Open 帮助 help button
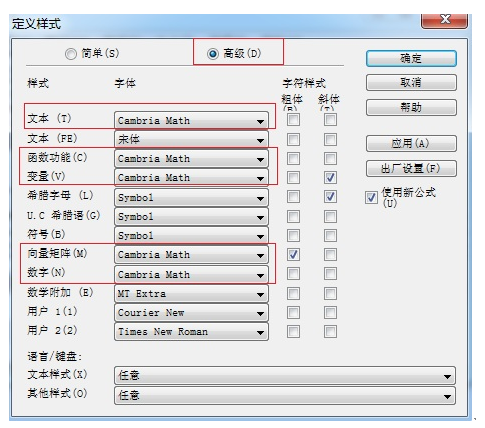Screen dimensions: 485x428 (x=411, y=108)
